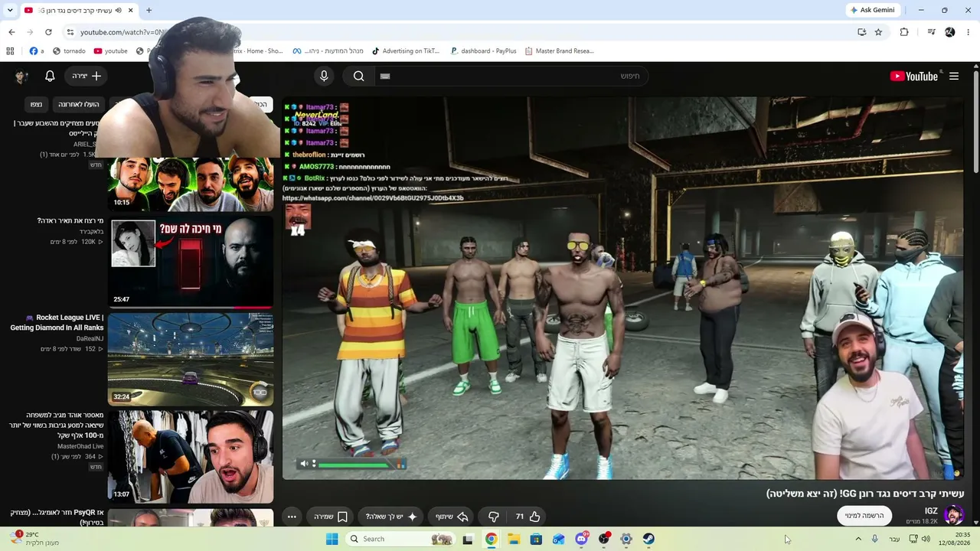Ask a question with יש לך שאלה? button
The height and width of the screenshot is (551, 980).
coord(391,517)
